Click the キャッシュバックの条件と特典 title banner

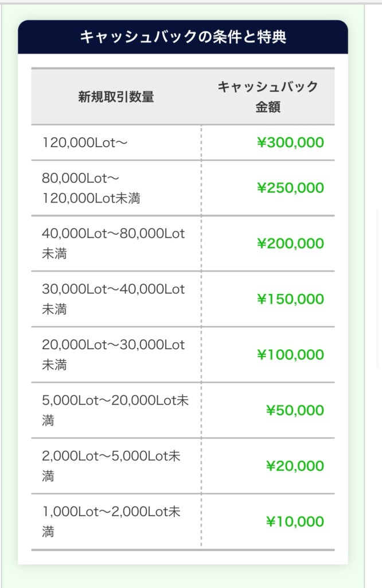tap(183, 37)
